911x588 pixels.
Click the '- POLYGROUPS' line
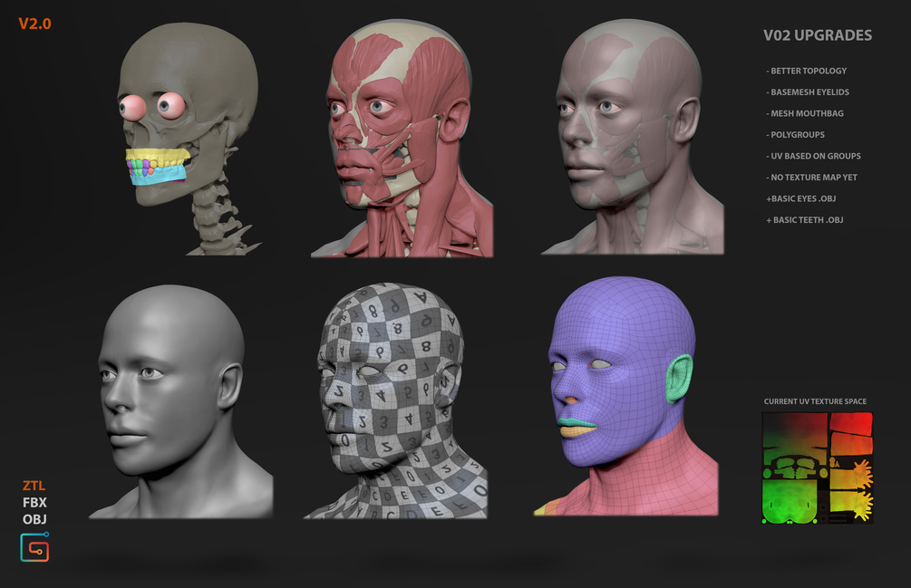[795, 135]
